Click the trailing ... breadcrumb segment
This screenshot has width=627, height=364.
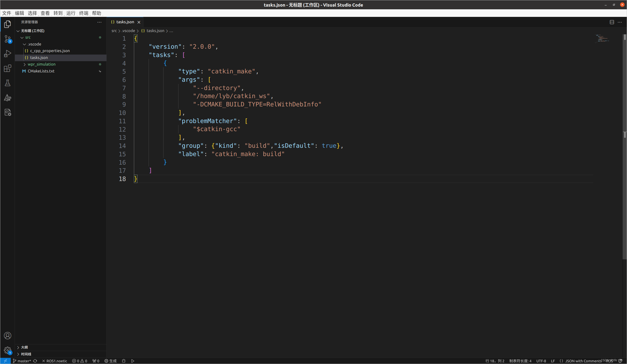[x=171, y=31]
